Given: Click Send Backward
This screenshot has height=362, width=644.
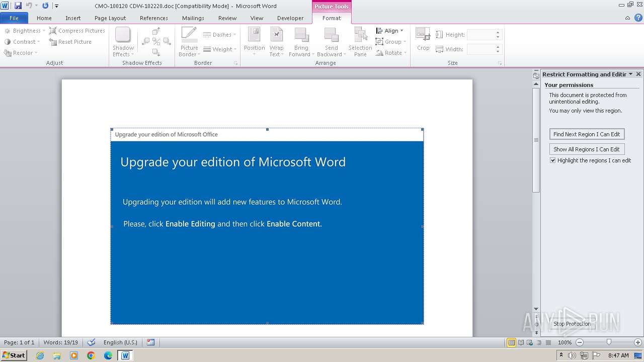Looking at the screenshot, I should point(332,42).
